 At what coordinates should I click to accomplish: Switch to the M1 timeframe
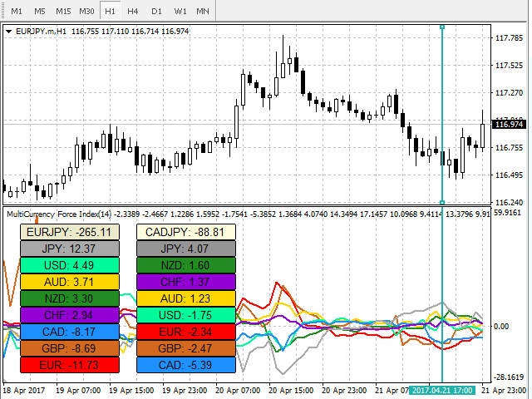pos(17,12)
